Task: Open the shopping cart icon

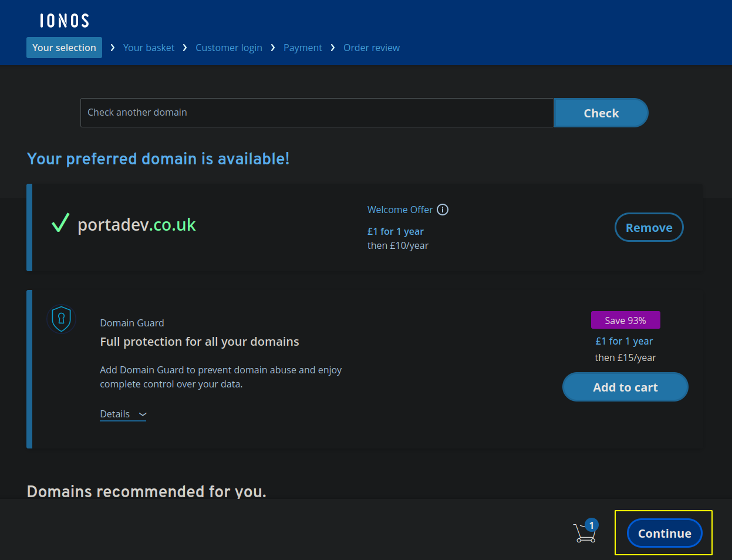Action: tap(585, 531)
